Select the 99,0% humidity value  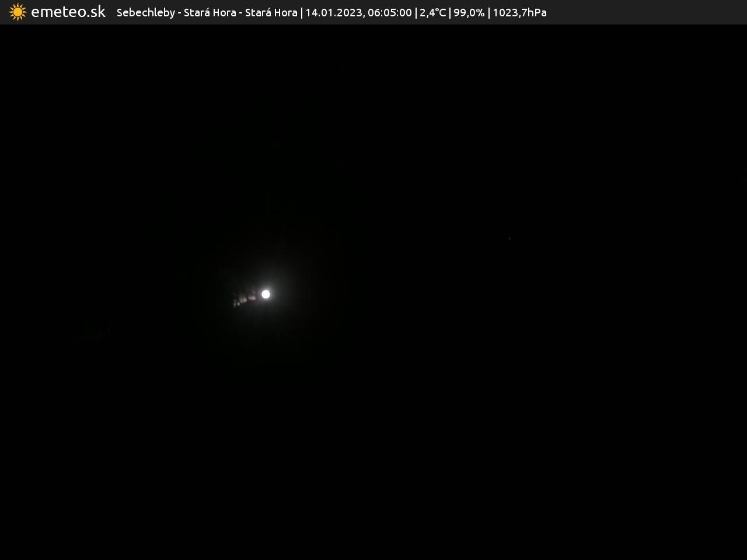[469, 12]
